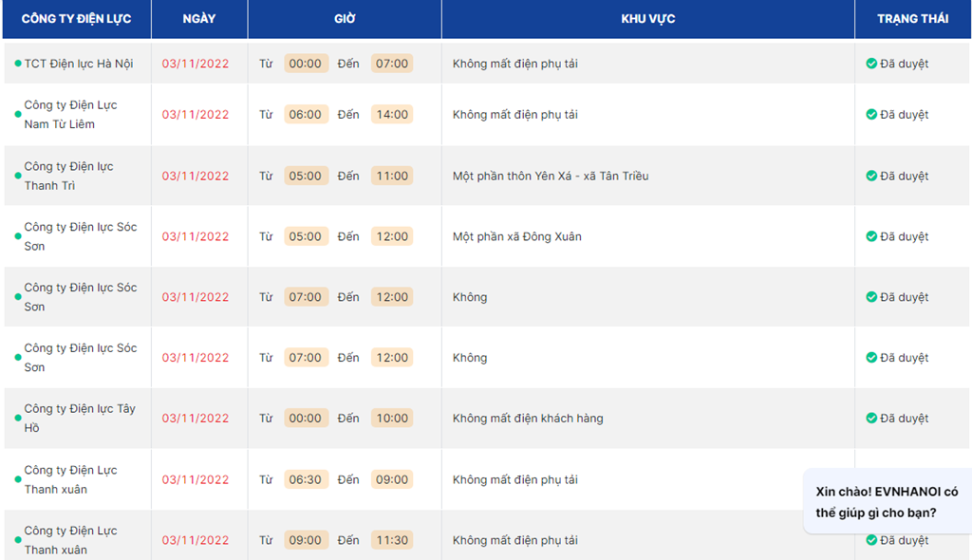Click the green check icon in Nam Từ Liêm row

click(x=871, y=114)
